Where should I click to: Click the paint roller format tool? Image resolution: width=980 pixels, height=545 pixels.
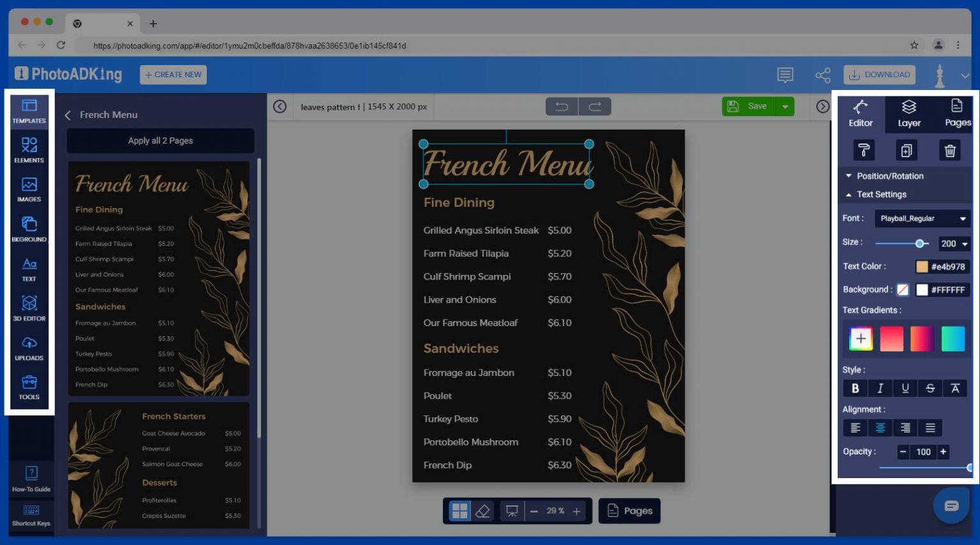(x=863, y=150)
